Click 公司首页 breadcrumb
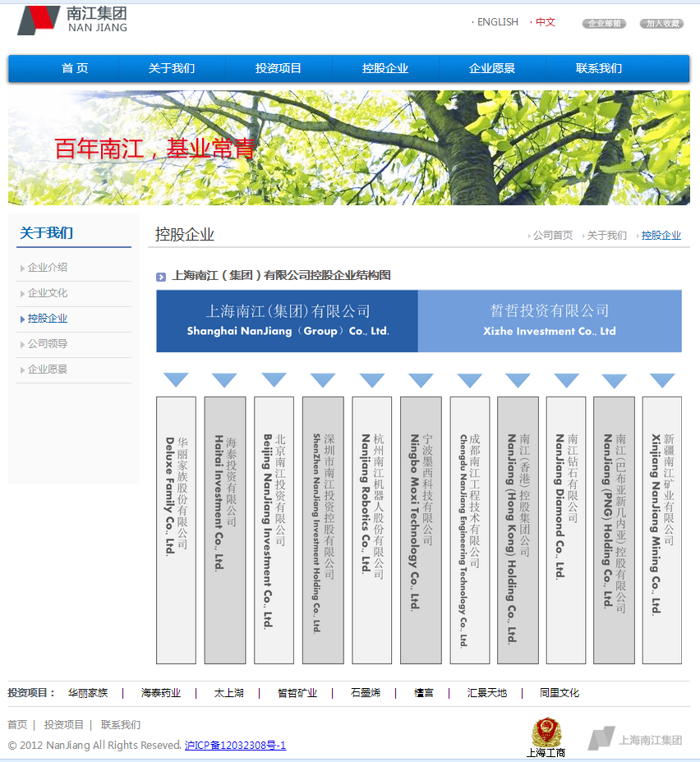700x762 pixels. [x=553, y=235]
